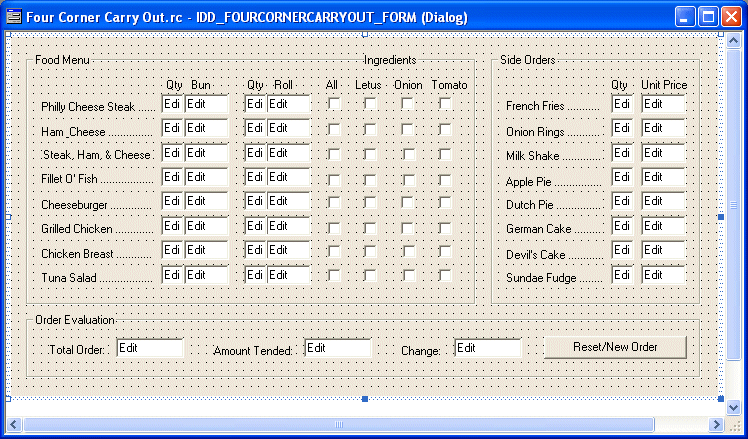The image size is (748, 439).
Task: Tick the Onion checkbox for Chicken Breast
Action: click(x=407, y=251)
